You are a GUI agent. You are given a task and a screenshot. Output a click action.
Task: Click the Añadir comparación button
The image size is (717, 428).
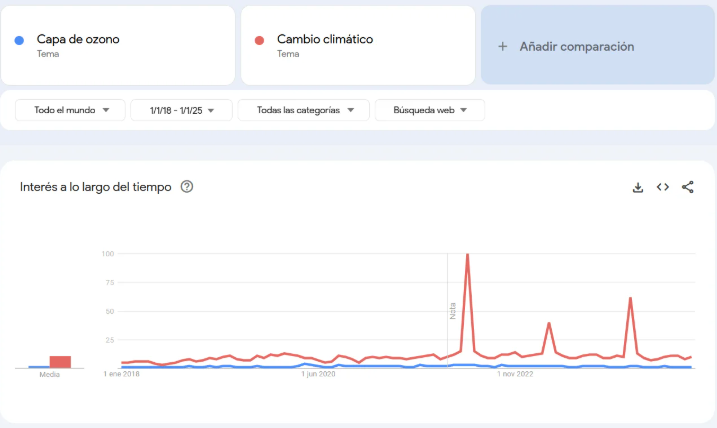point(576,46)
